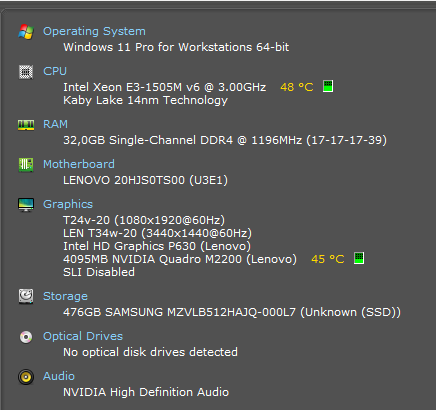Click the green GPU temperature status icon
This screenshot has width=436, height=410.
tap(359, 258)
